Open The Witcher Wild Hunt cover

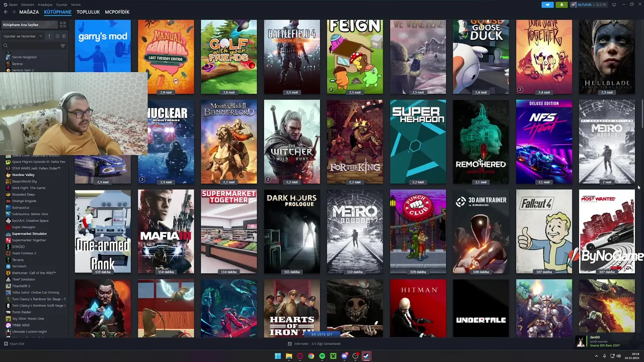(x=292, y=142)
